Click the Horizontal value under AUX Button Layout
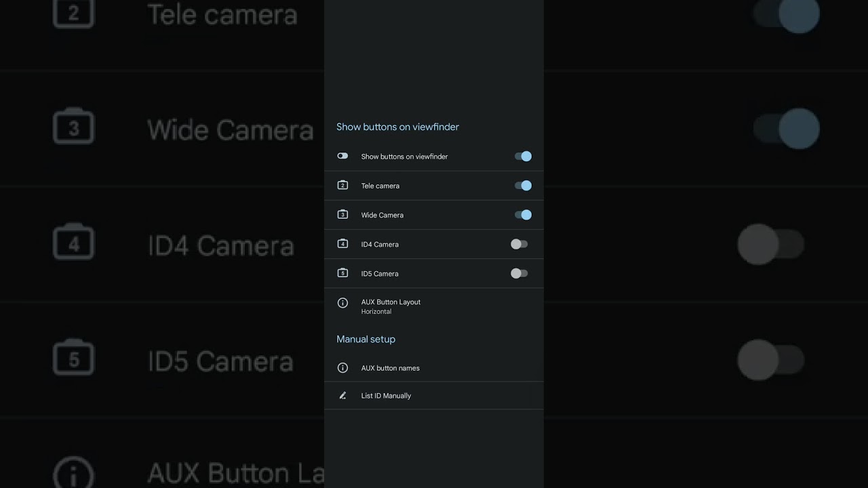The image size is (868, 488). click(x=376, y=312)
